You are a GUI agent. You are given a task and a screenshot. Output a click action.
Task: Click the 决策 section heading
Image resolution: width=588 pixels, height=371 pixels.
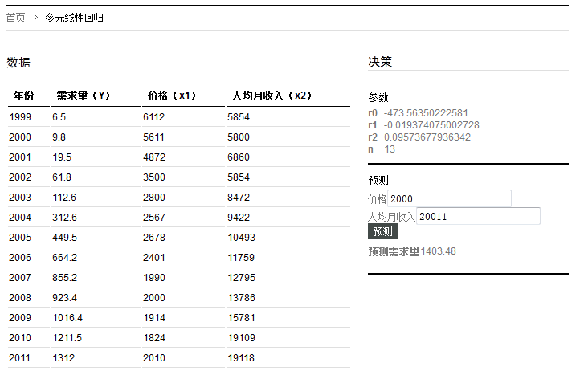coord(380,63)
